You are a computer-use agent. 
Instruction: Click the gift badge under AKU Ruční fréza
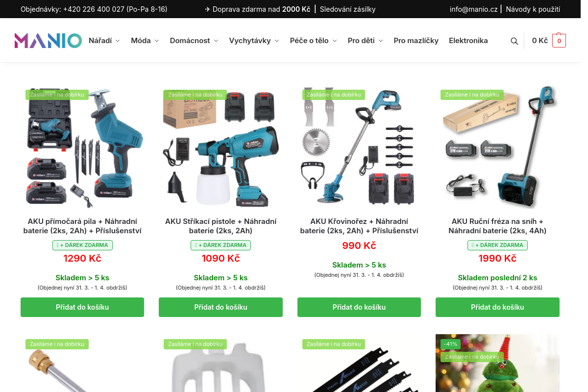coord(497,245)
